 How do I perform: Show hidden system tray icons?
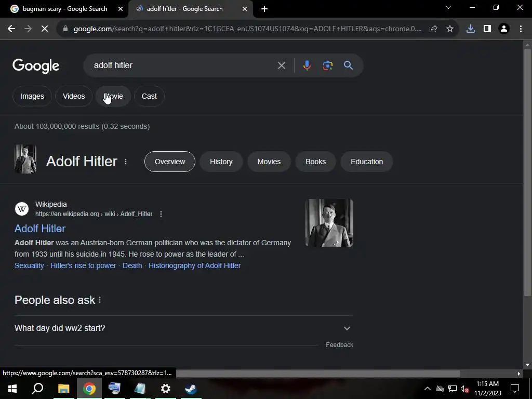tap(428, 389)
